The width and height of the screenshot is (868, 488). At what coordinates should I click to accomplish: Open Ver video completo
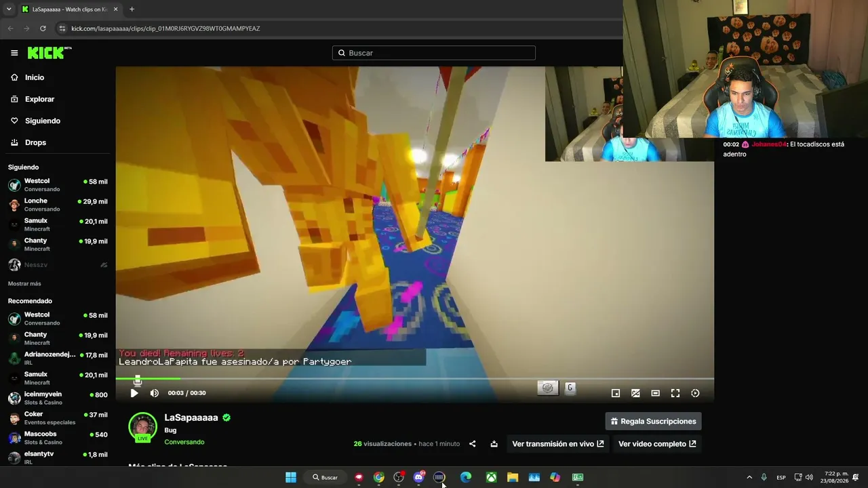pos(657,444)
